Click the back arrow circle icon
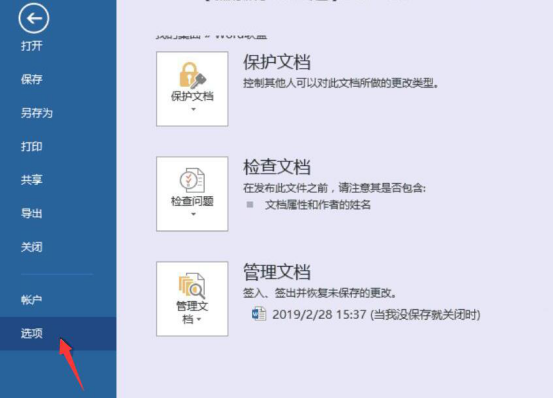Image resolution: width=554 pixels, height=398 pixels. tap(34, 18)
